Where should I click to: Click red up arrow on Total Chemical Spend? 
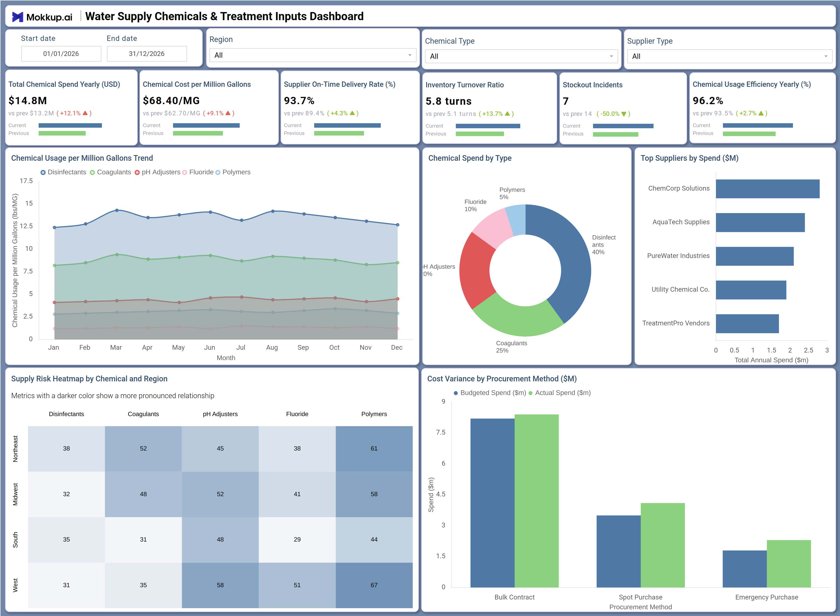(85, 113)
